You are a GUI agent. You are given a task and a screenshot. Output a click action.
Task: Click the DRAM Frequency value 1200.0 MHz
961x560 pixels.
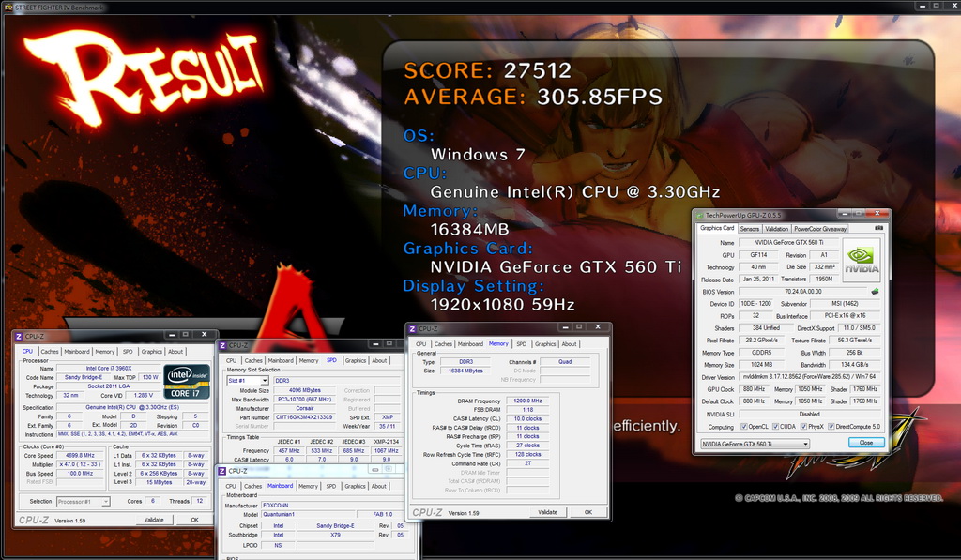[527, 401]
